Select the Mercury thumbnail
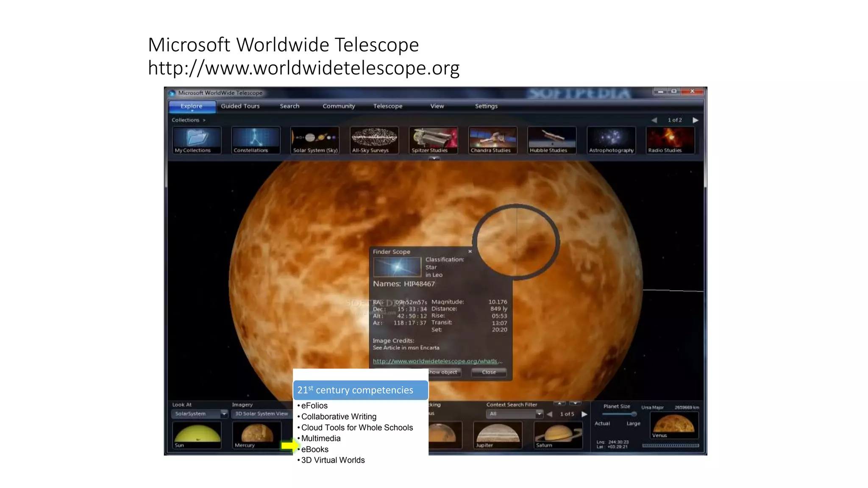Image resolution: width=868 pixels, height=488 pixels. pos(257,435)
